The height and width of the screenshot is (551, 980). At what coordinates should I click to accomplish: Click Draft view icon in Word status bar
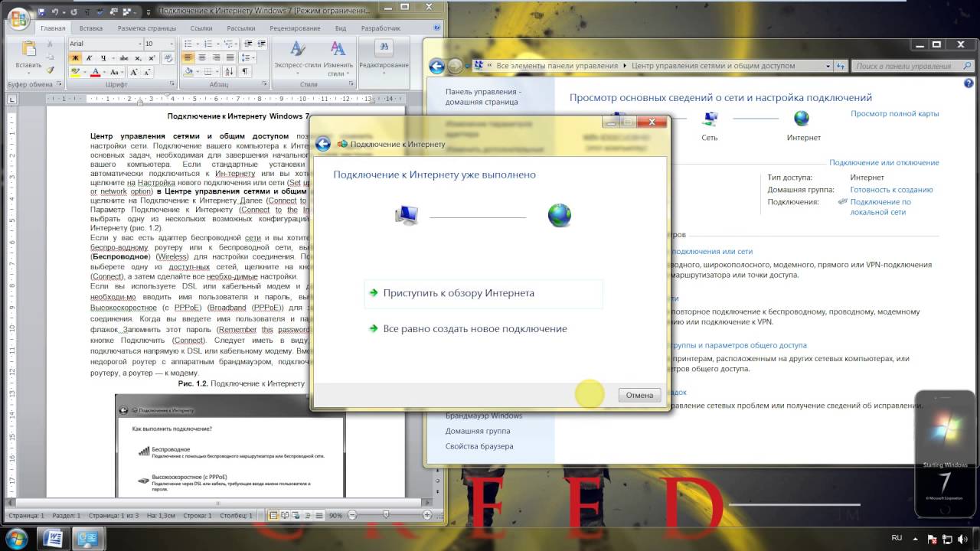[x=319, y=516]
